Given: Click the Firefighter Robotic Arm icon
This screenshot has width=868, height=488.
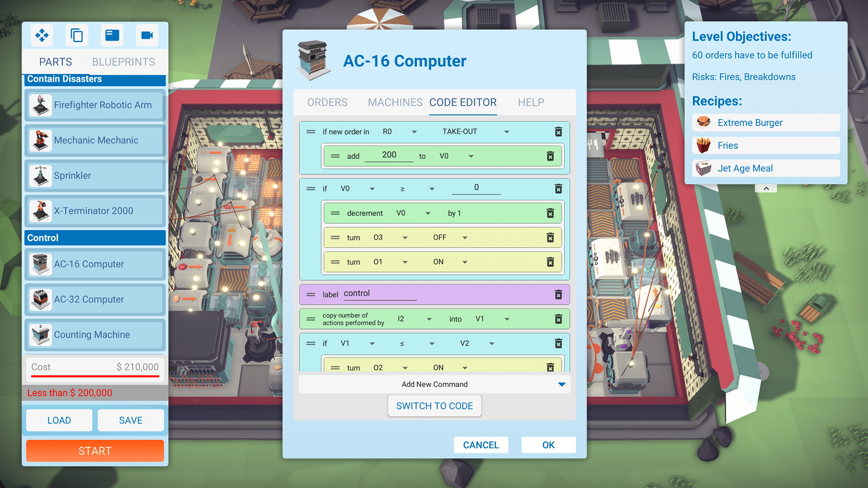Looking at the screenshot, I should click(39, 105).
